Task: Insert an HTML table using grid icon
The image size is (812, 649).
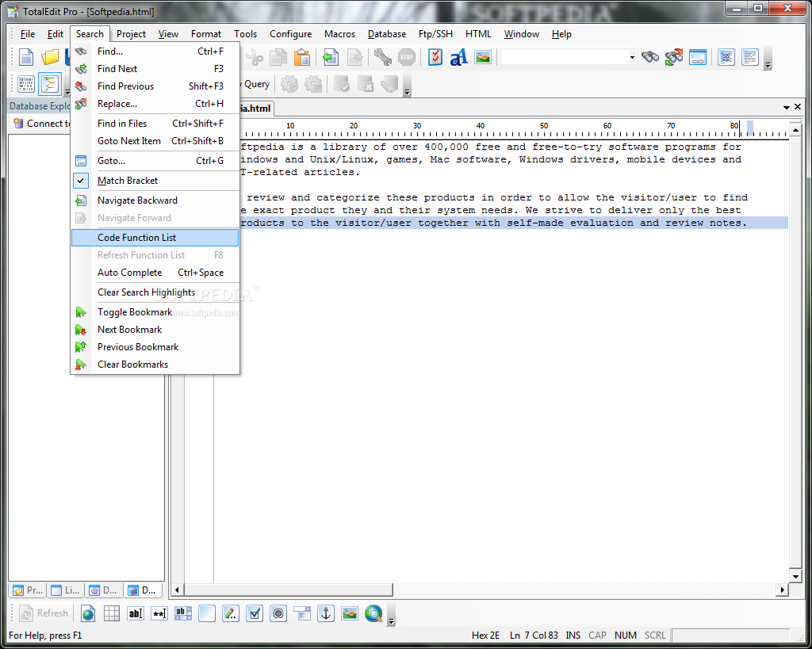Action: tap(112, 613)
